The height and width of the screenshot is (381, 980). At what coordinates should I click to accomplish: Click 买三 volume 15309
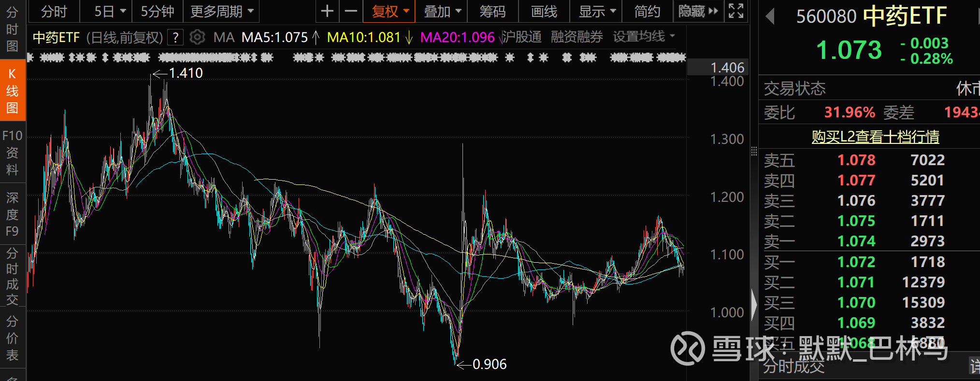(x=923, y=302)
